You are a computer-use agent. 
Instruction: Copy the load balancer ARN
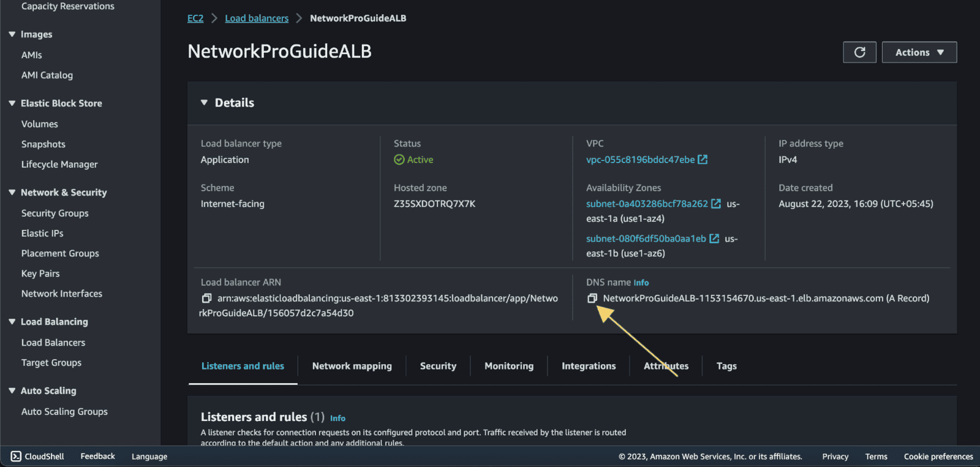tap(207, 298)
